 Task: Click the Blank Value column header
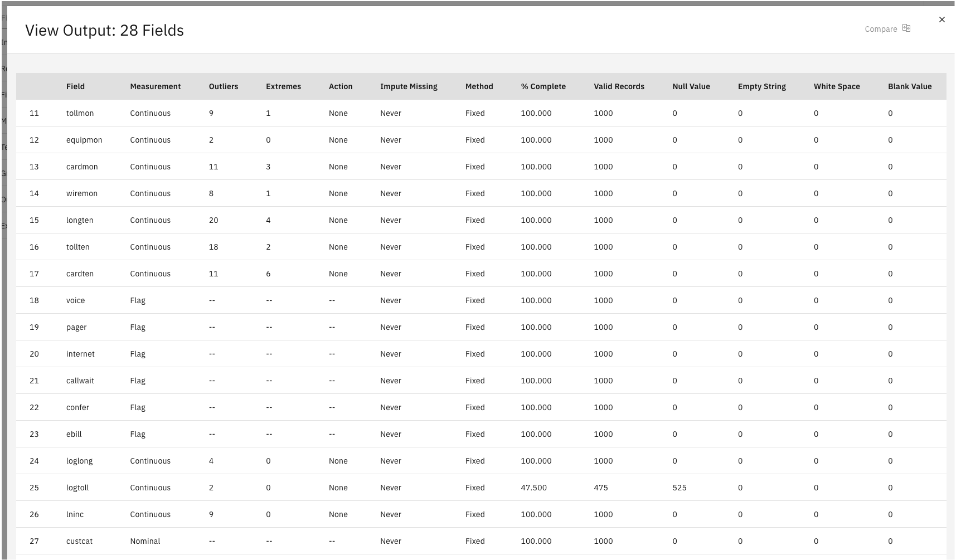pos(910,86)
